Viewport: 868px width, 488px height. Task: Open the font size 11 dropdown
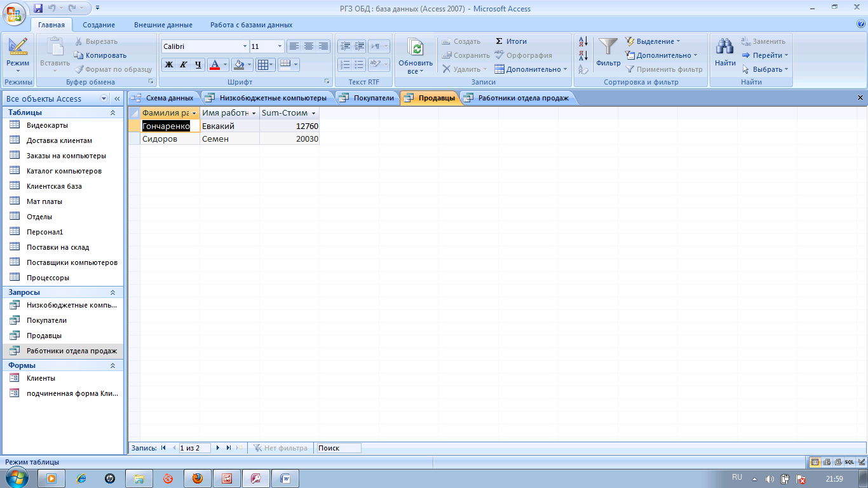tap(280, 46)
